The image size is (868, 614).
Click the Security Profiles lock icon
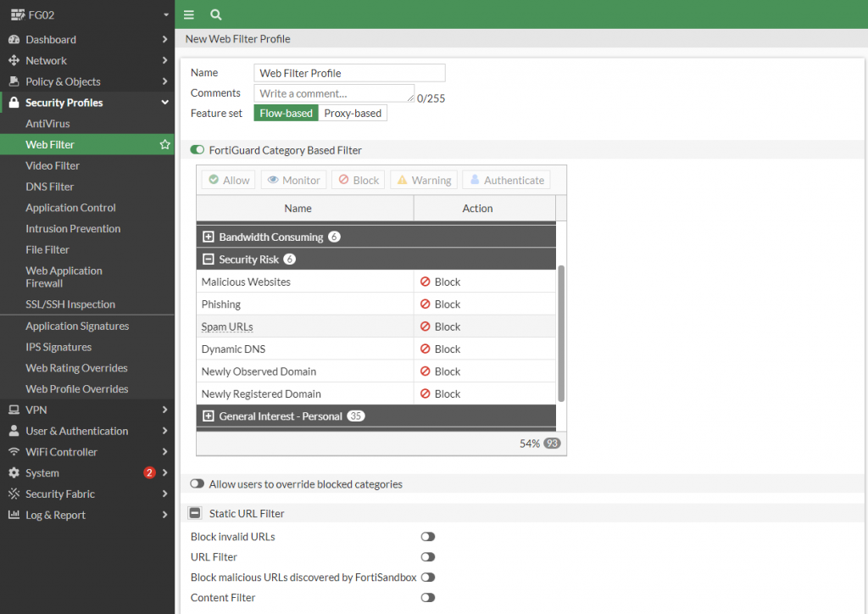[14, 103]
